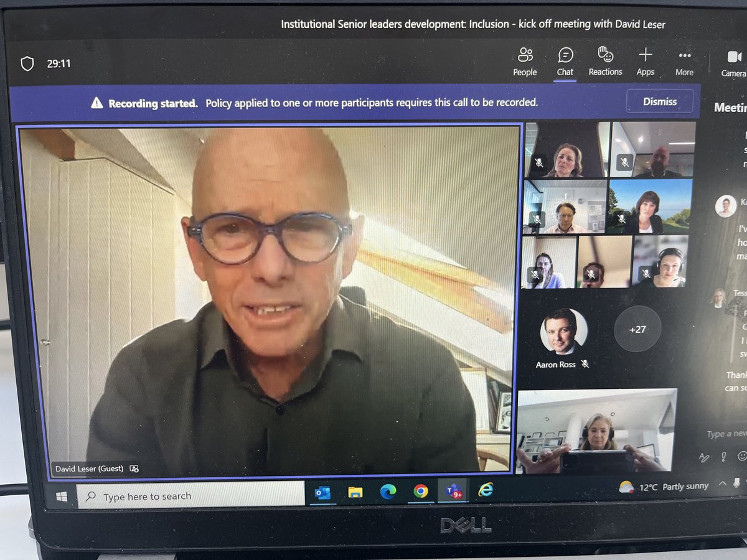This screenshot has height=560, width=747.
Task: Select the bald bearded man's video tile
Action: click(652, 150)
